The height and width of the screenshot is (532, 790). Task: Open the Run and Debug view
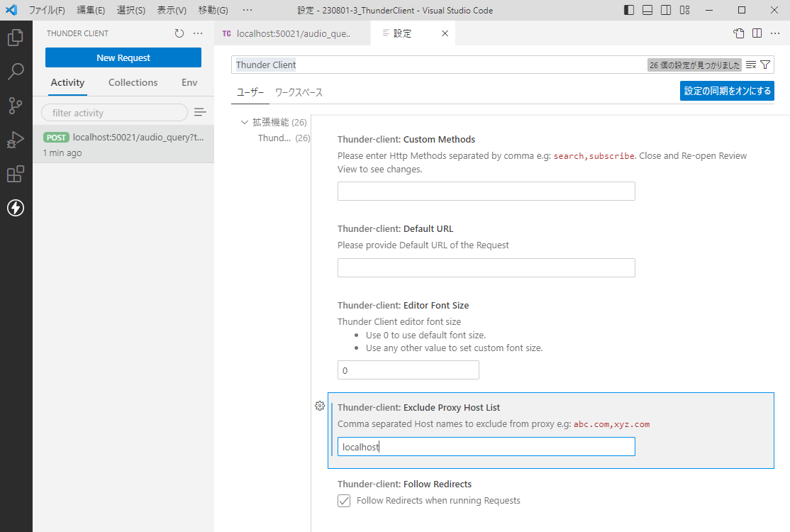pyautogui.click(x=16, y=140)
